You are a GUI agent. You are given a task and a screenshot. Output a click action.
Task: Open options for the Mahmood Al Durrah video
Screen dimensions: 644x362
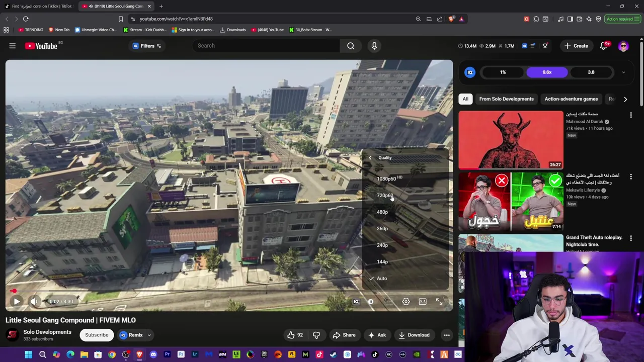point(631,115)
